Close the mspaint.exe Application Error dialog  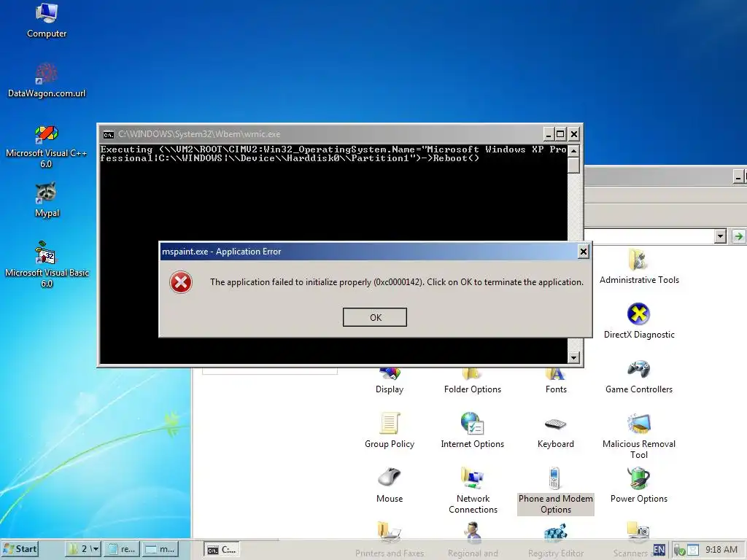pos(583,252)
